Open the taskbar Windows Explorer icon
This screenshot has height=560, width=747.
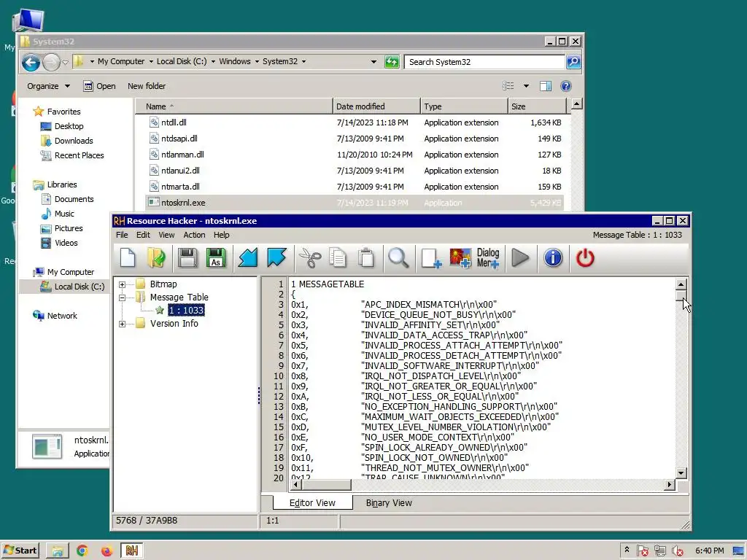pyautogui.click(x=58, y=551)
